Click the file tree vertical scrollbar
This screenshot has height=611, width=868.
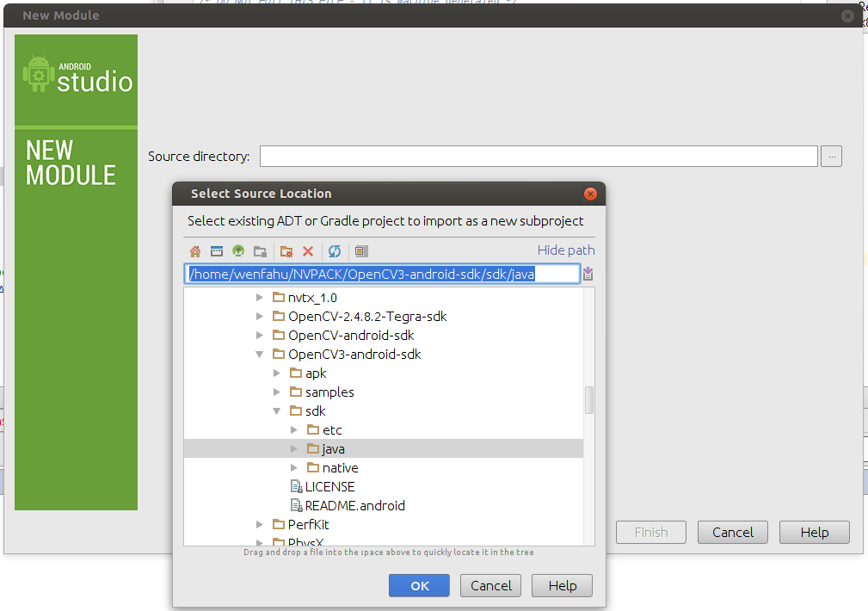(x=589, y=400)
